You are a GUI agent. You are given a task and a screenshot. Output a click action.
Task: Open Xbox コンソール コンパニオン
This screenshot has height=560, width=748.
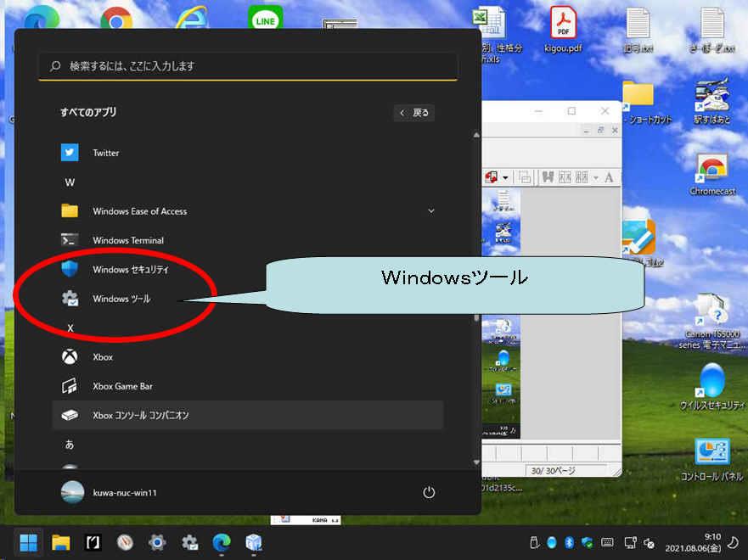point(248,415)
